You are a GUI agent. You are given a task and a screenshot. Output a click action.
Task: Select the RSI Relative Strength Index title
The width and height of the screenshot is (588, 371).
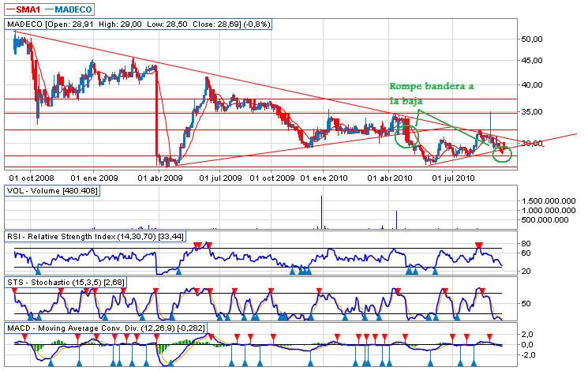click(96, 237)
